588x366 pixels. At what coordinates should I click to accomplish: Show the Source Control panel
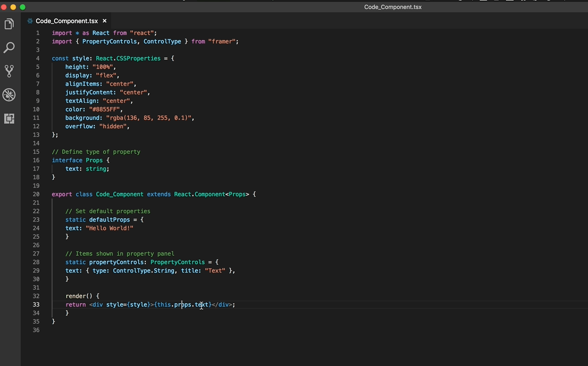coord(9,71)
